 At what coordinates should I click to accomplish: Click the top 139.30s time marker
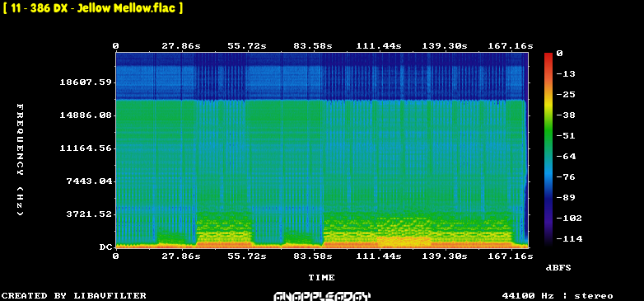(x=445, y=46)
